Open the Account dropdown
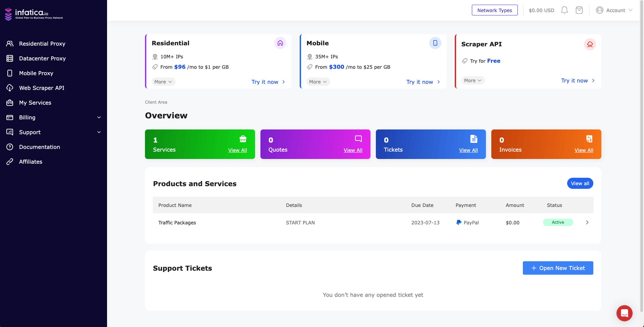The height and width of the screenshot is (327, 644). point(614,10)
